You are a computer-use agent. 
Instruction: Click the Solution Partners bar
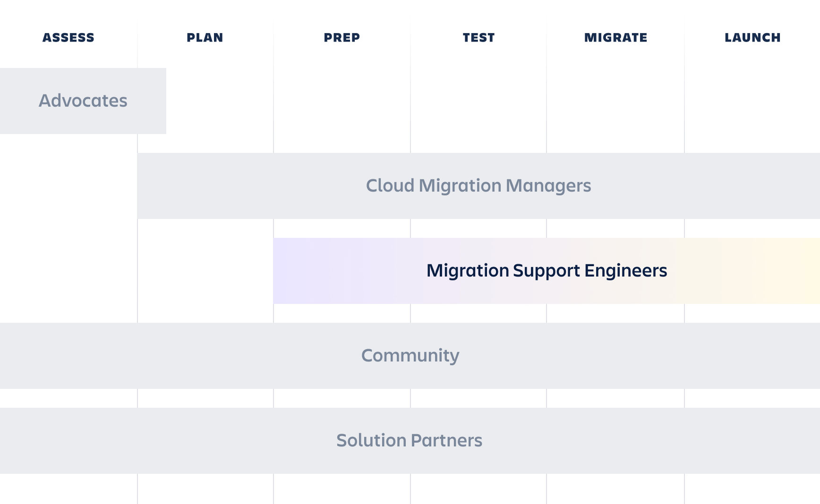click(x=410, y=441)
